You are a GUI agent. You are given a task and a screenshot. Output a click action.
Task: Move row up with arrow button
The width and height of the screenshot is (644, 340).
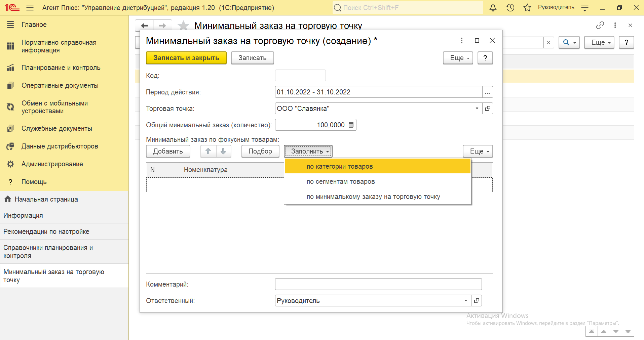[208, 151]
